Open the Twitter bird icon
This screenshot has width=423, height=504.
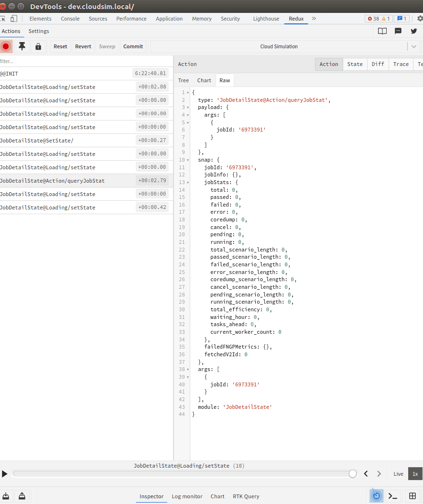[x=414, y=31]
